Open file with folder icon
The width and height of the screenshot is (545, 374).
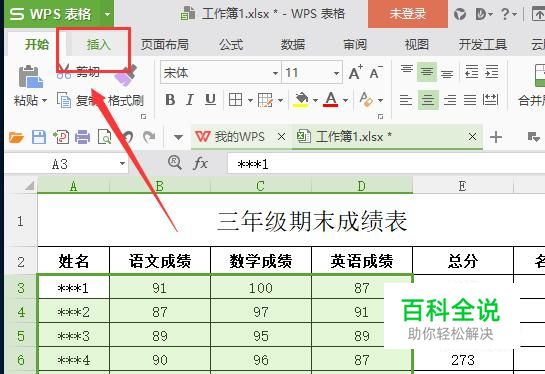tap(16, 137)
